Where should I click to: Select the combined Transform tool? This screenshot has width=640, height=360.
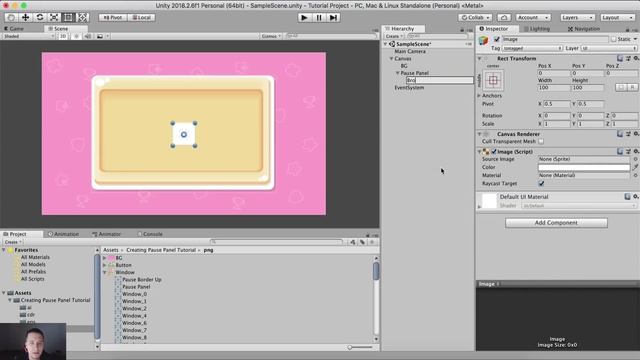[x=82, y=18]
